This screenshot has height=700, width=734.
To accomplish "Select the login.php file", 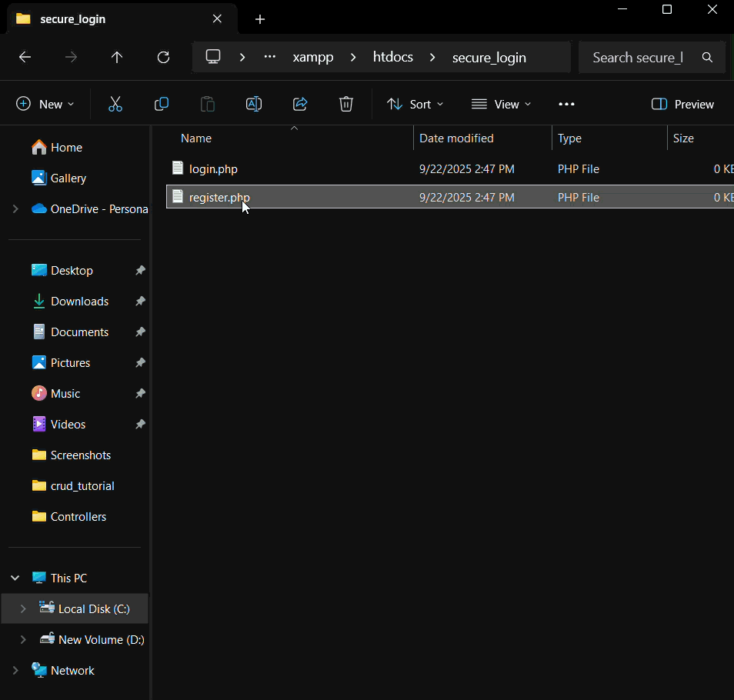I will tap(213, 168).
